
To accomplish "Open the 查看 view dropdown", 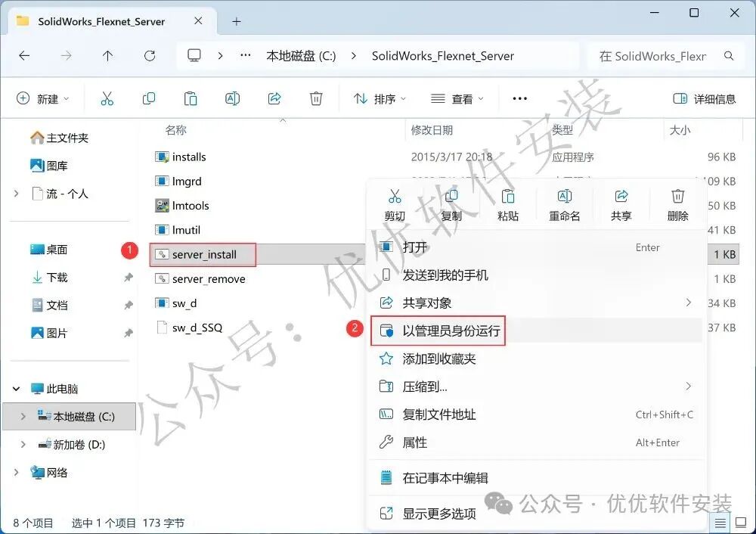I will click(x=457, y=99).
